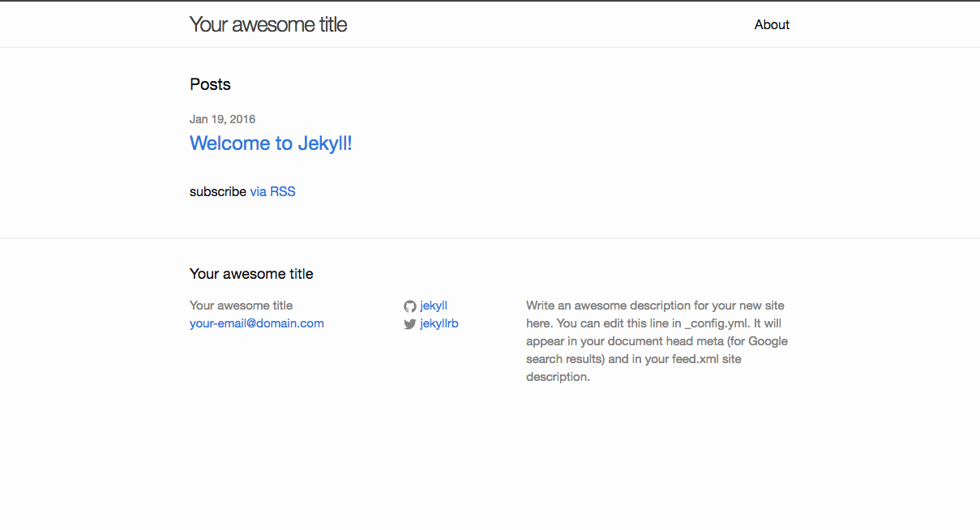Viewport: 980px width, 530px height.
Task: Click the post date 'Jan 19, 2016'
Action: (x=222, y=119)
